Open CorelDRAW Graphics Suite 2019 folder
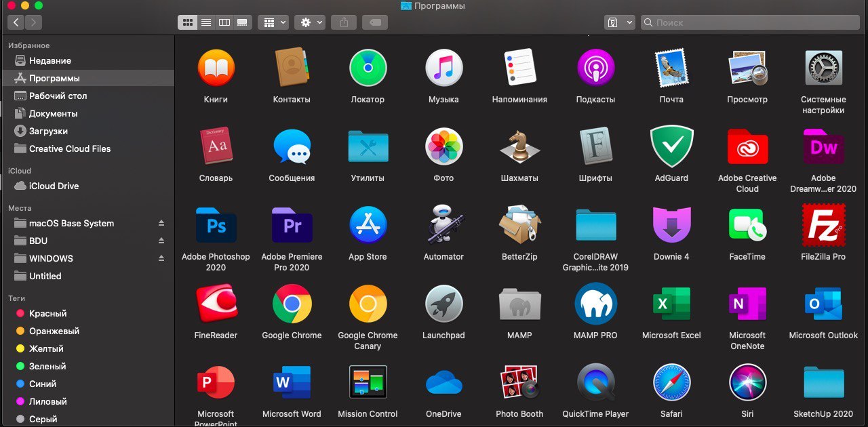 coord(595,225)
